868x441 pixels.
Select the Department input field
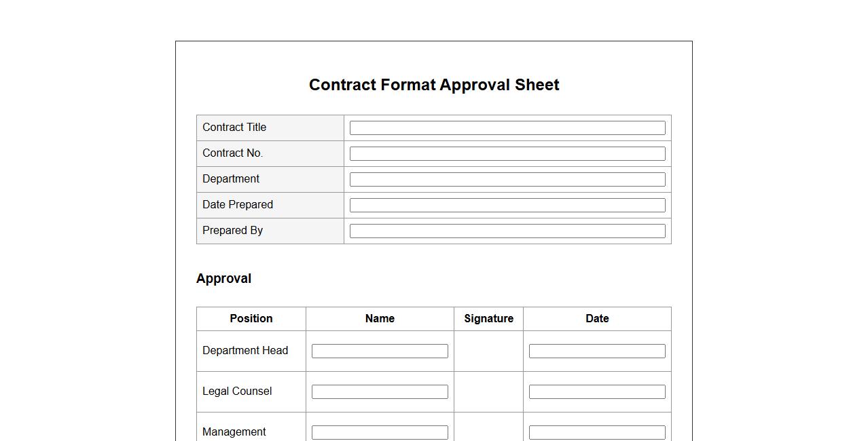tap(507, 180)
